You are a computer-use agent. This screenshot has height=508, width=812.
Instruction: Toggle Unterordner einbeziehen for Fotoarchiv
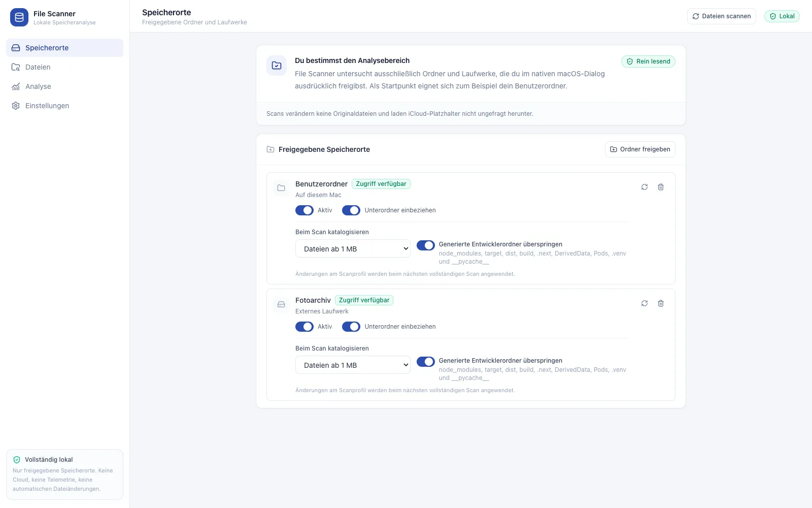point(351,327)
